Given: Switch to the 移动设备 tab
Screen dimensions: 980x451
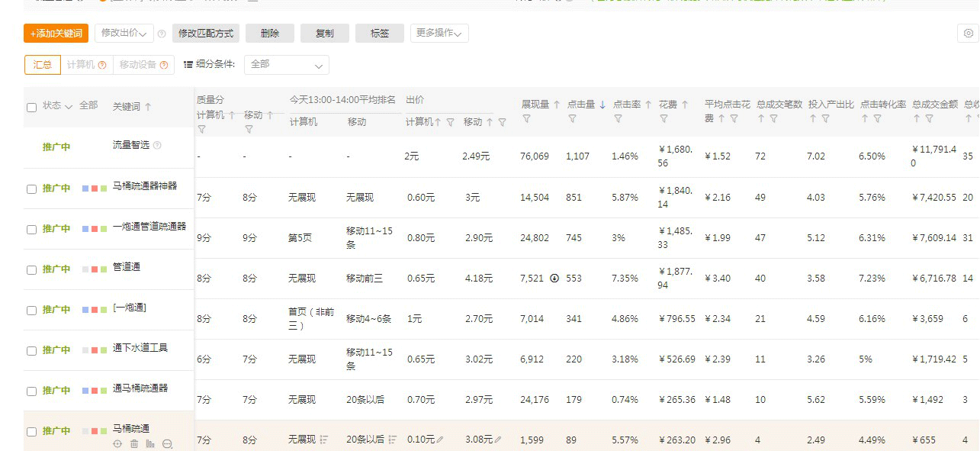Looking at the screenshot, I should coord(143,65).
